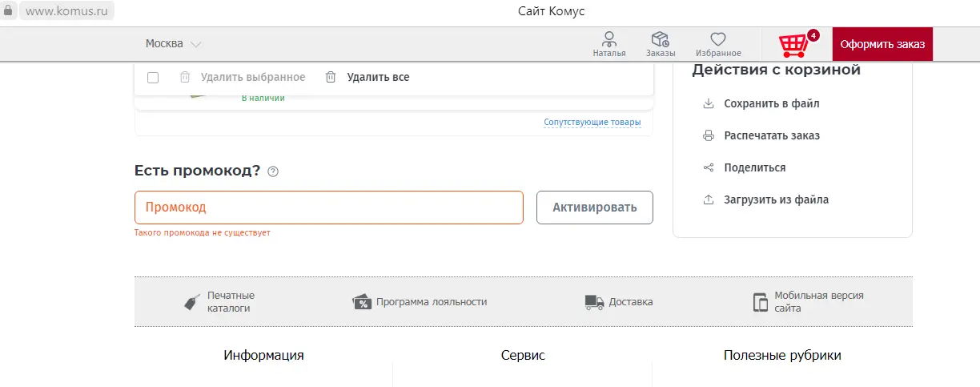
Task: Click the trash icon next to Удалить выбранное
Action: (x=185, y=77)
